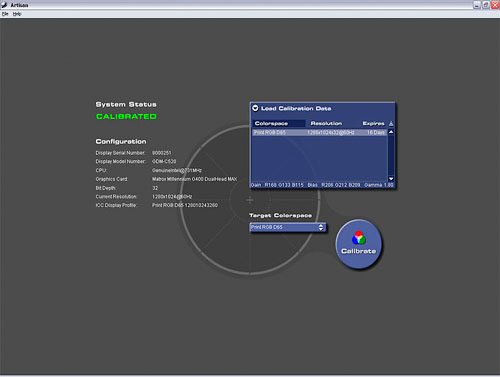Open the Help menu
This screenshot has height=377, width=500.
[x=17, y=14]
